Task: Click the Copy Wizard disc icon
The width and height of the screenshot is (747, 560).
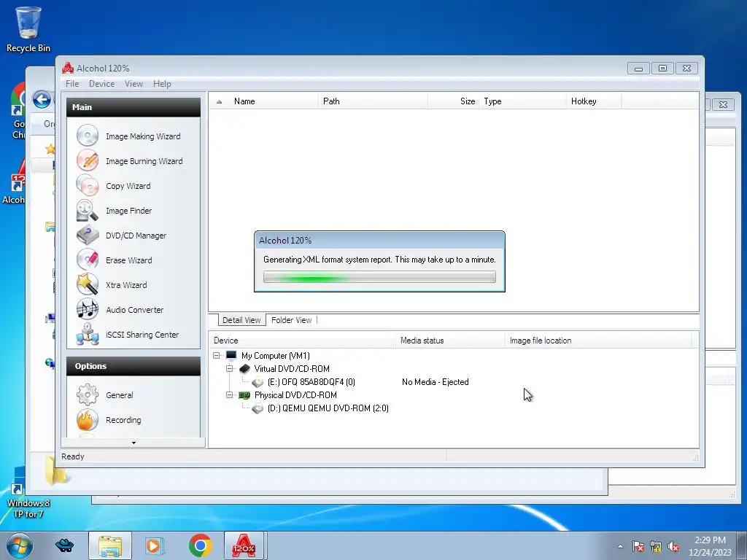Action: click(x=88, y=185)
